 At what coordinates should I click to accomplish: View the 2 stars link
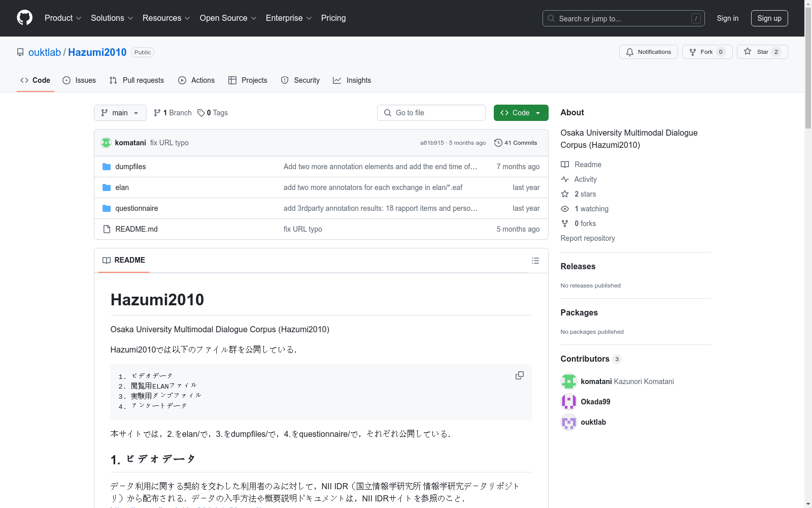coord(579,194)
